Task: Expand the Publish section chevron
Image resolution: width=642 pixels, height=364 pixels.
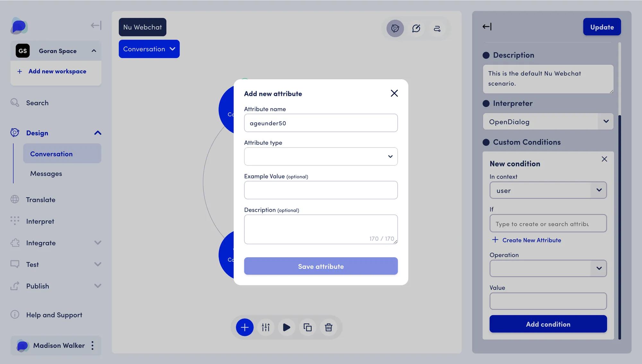Action: pyautogui.click(x=98, y=286)
